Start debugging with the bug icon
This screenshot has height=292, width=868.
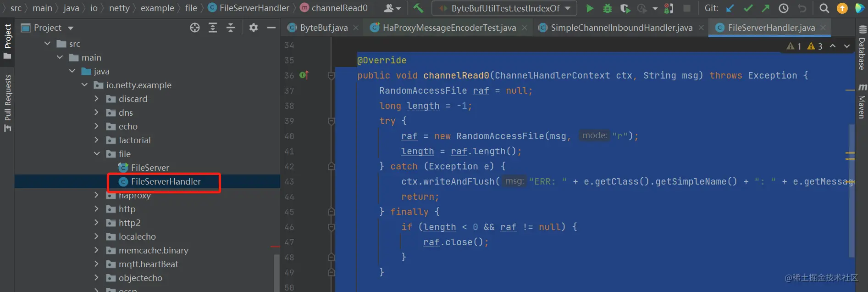(607, 8)
